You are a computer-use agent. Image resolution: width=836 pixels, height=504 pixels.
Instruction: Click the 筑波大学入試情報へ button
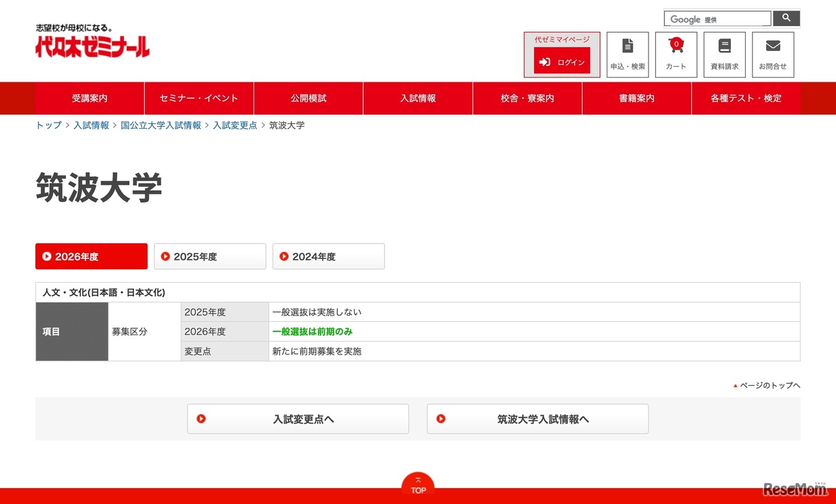tap(538, 419)
